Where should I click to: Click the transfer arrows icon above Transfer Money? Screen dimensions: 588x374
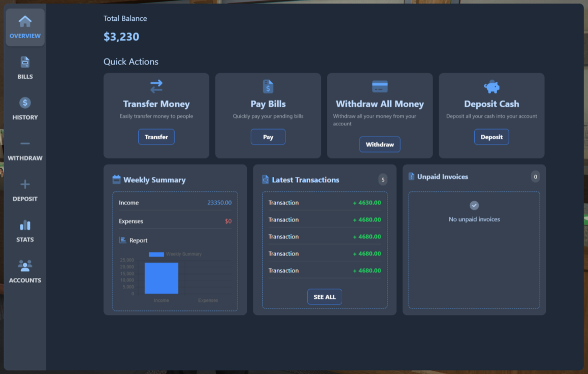[x=156, y=86]
